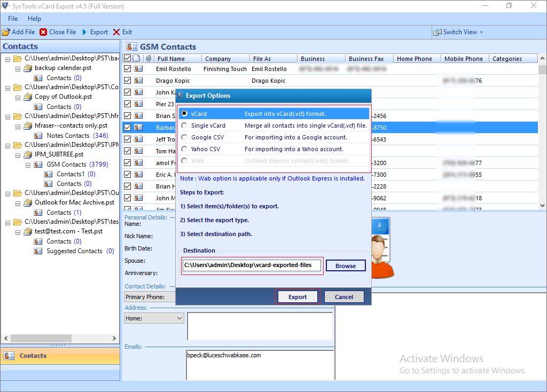Click the Contacts1 folder card icon
Viewport: 547px width, 392px height.
[x=48, y=174]
